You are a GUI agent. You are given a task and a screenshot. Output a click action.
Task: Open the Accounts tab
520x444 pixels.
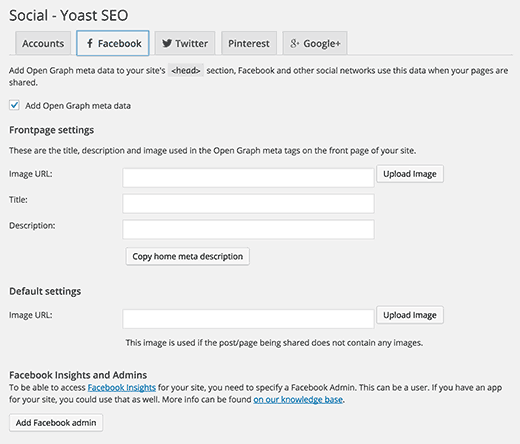(43, 43)
